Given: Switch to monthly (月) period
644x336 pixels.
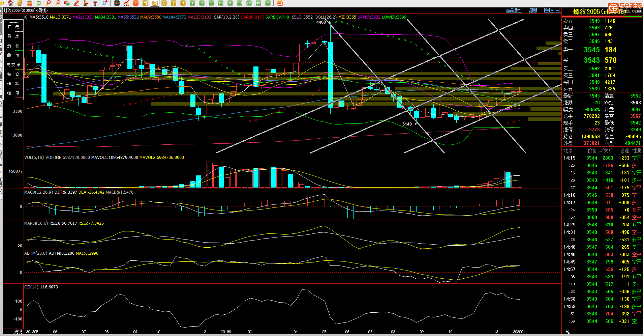Looking at the screenshot, I should point(164,3).
